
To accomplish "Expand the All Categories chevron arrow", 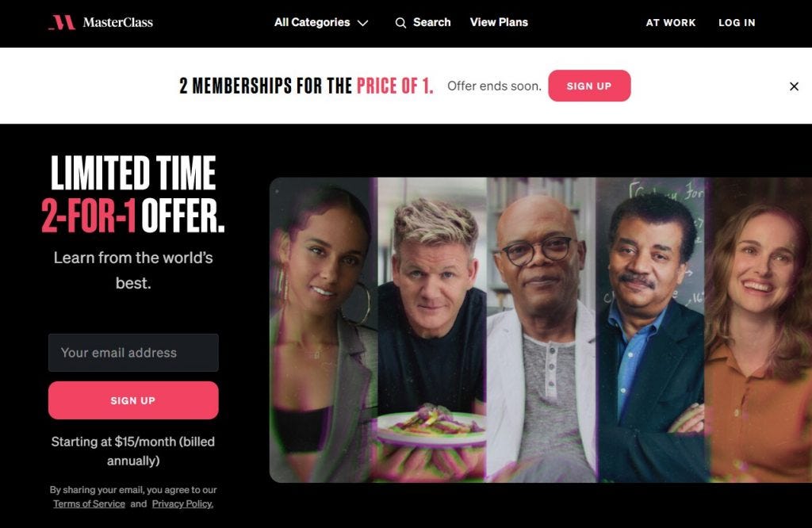I will (363, 23).
